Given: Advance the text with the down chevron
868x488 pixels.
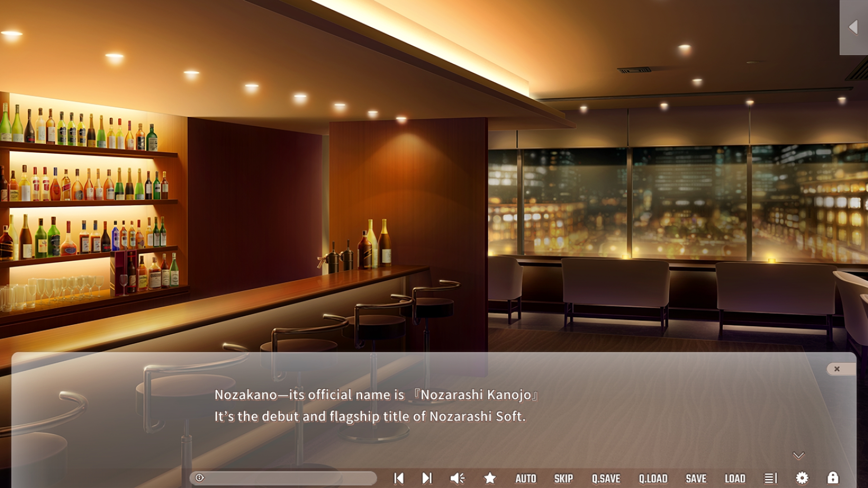Looking at the screenshot, I should [x=798, y=455].
